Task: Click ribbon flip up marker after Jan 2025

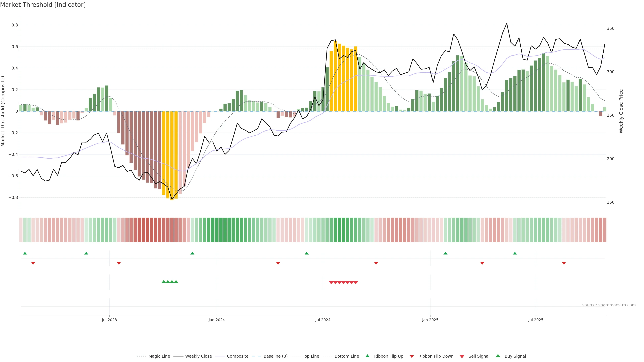Action: [445, 253]
